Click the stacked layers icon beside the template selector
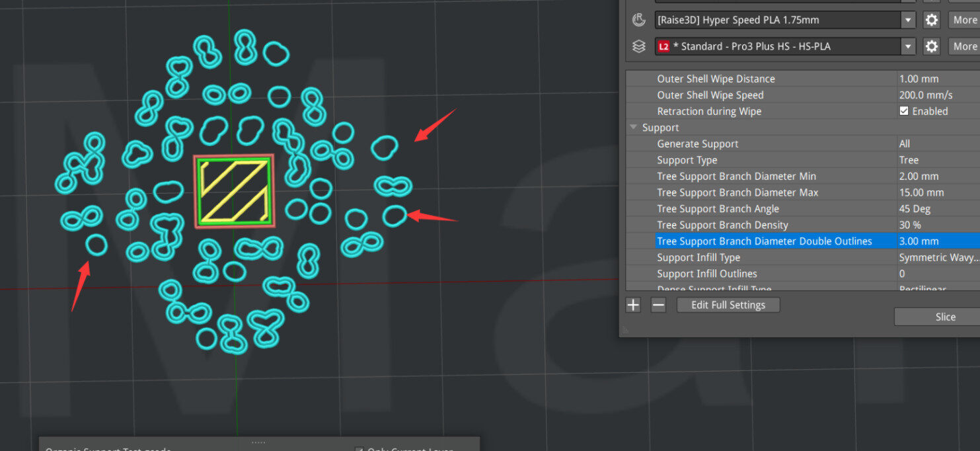This screenshot has width=980, height=451. [x=638, y=46]
